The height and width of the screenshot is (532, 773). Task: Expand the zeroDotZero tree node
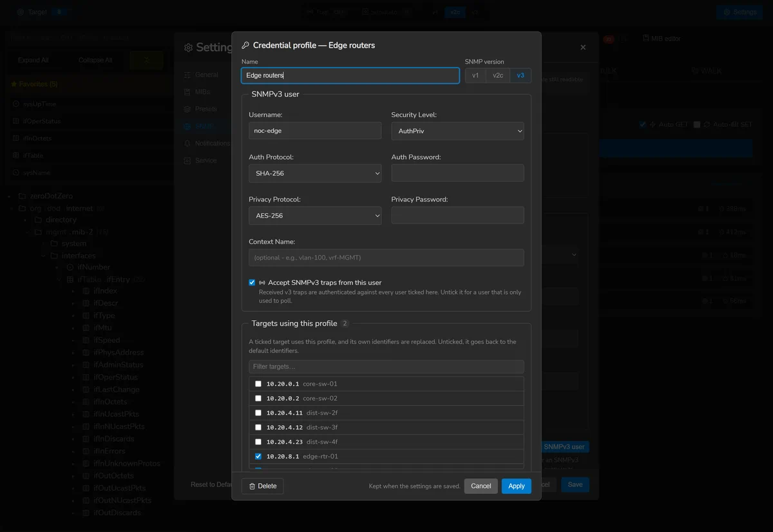coord(10,196)
